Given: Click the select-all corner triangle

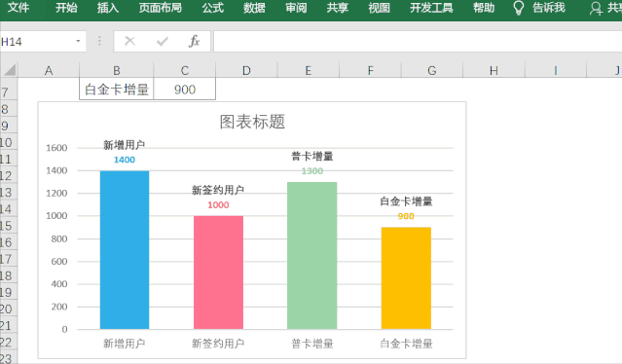Looking at the screenshot, I should pos(9,70).
